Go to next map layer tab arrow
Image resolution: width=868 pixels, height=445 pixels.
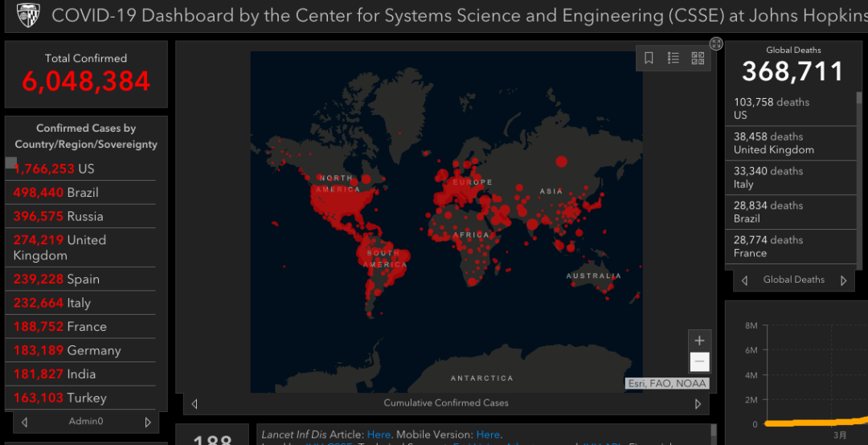coord(698,403)
